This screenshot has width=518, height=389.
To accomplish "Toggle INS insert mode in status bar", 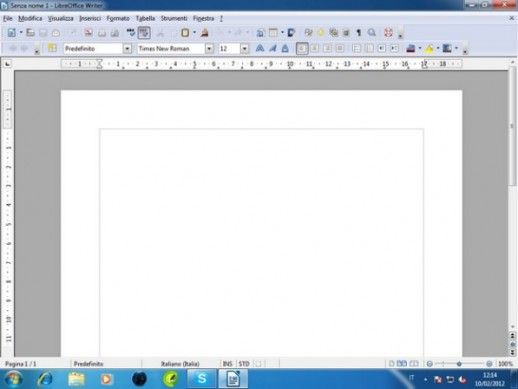I will point(227,364).
